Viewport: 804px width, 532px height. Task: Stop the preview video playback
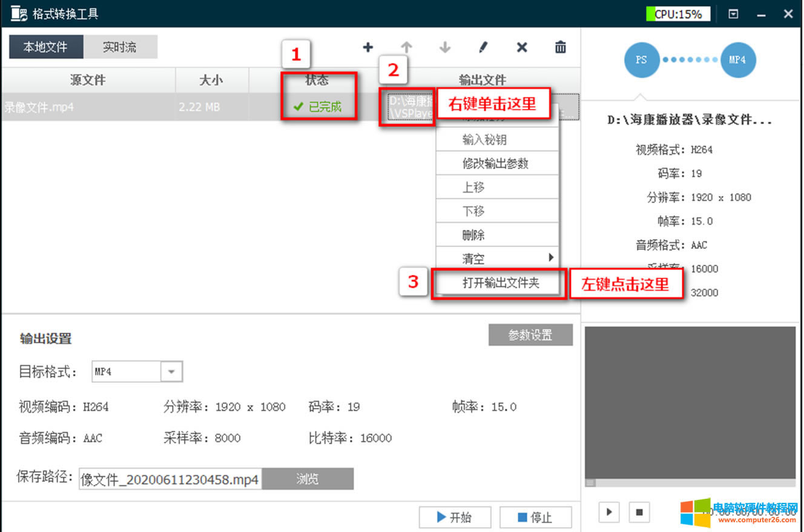coord(639,513)
